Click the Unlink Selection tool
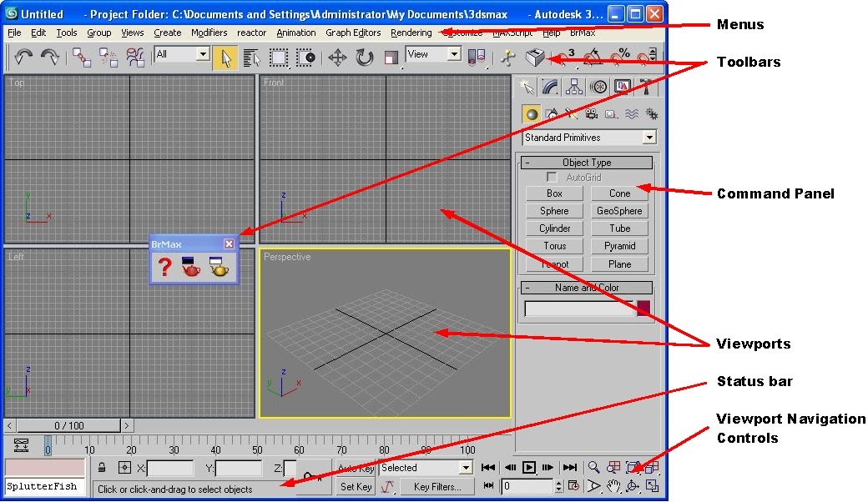This screenshot has width=868, height=502. (108, 58)
